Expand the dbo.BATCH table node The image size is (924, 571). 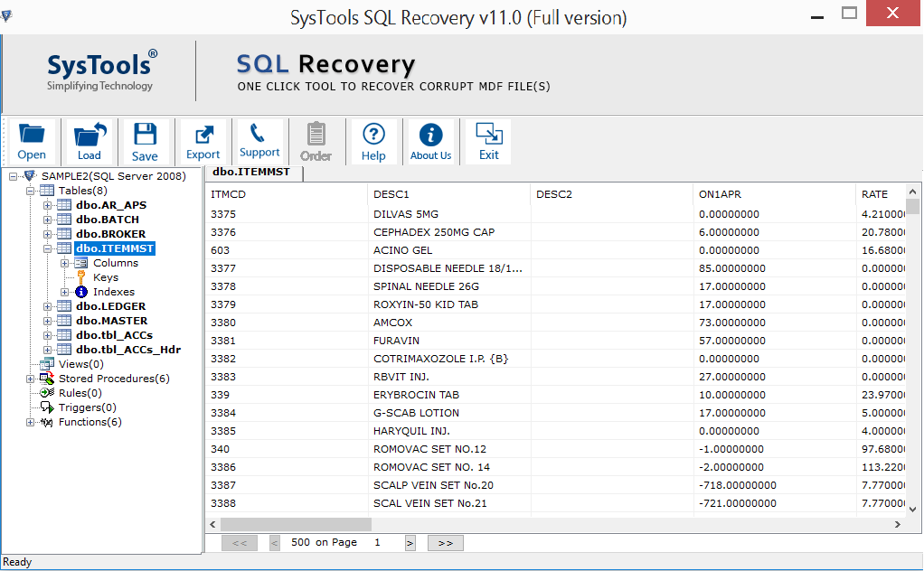(47, 220)
